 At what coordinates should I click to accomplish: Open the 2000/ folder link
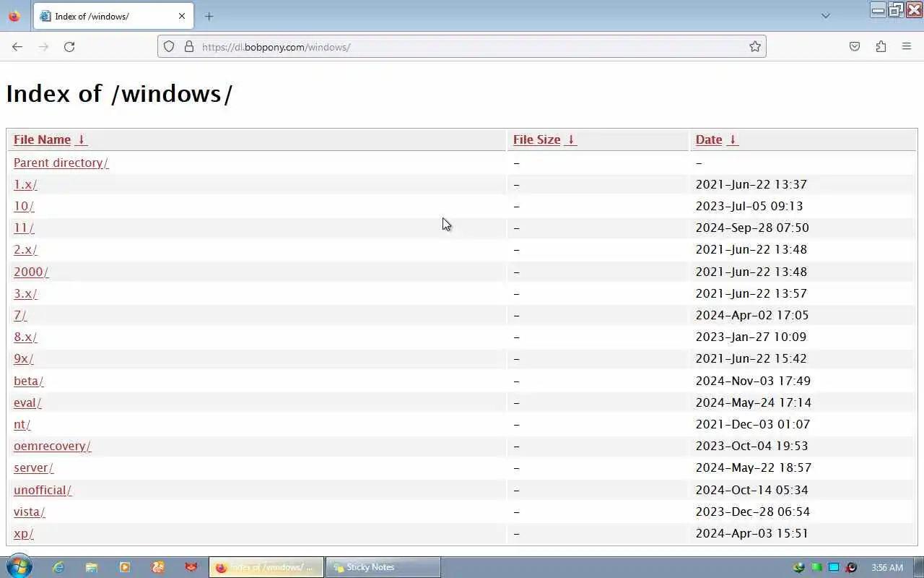point(31,272)
